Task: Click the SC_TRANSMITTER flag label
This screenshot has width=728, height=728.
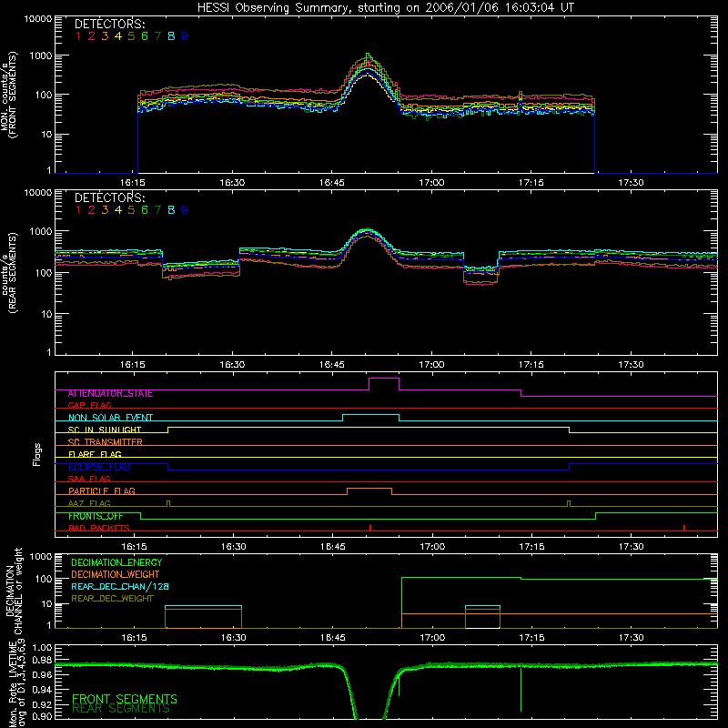Action: pos(106,442)
